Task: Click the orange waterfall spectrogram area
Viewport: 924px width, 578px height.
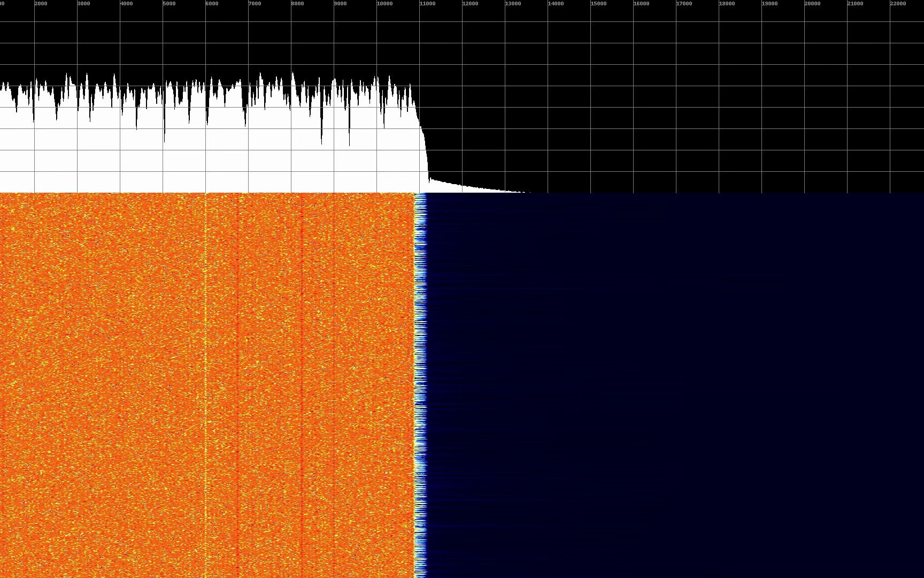Action: tap(207, 385)
